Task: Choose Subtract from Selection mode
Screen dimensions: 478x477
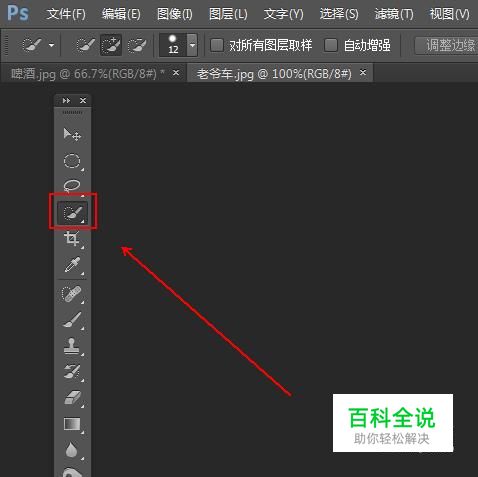Action: coord(137,45)
